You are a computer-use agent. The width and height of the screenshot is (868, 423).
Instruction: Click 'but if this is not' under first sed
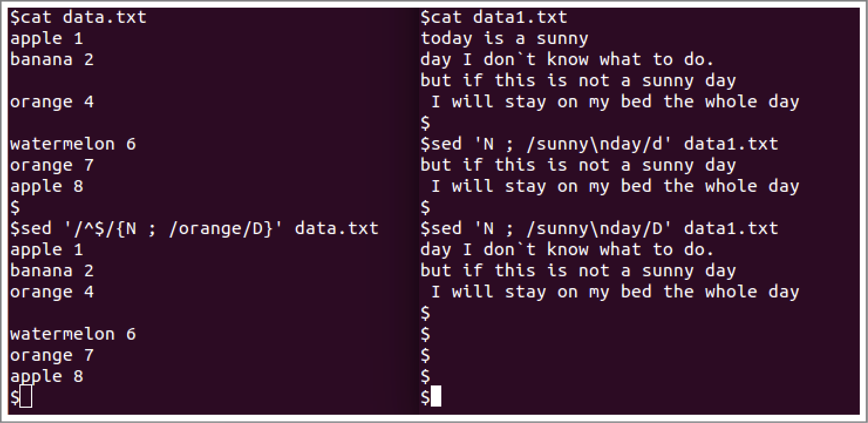tap(578, 165)
